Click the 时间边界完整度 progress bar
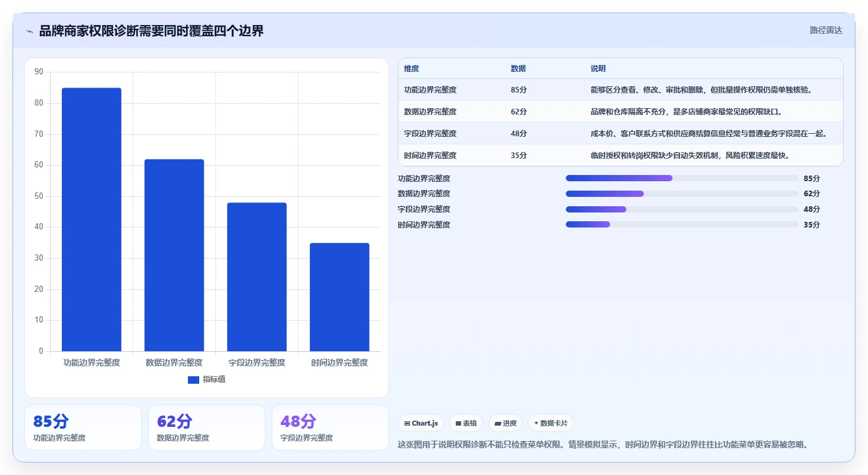 point(682,224)
